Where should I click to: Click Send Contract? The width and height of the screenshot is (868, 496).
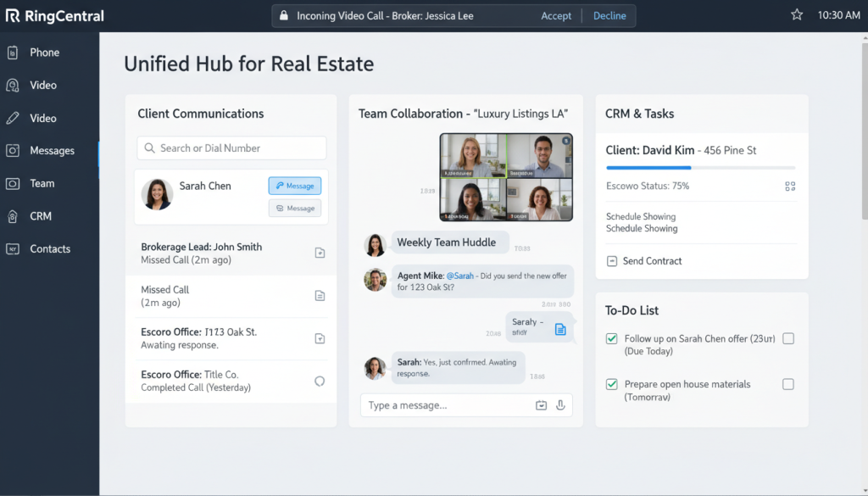[x=652, y=261]
